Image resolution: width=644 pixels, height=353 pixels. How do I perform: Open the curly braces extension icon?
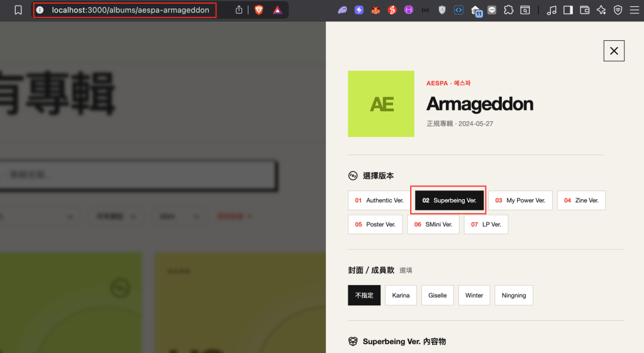click(x=425, y=10)
